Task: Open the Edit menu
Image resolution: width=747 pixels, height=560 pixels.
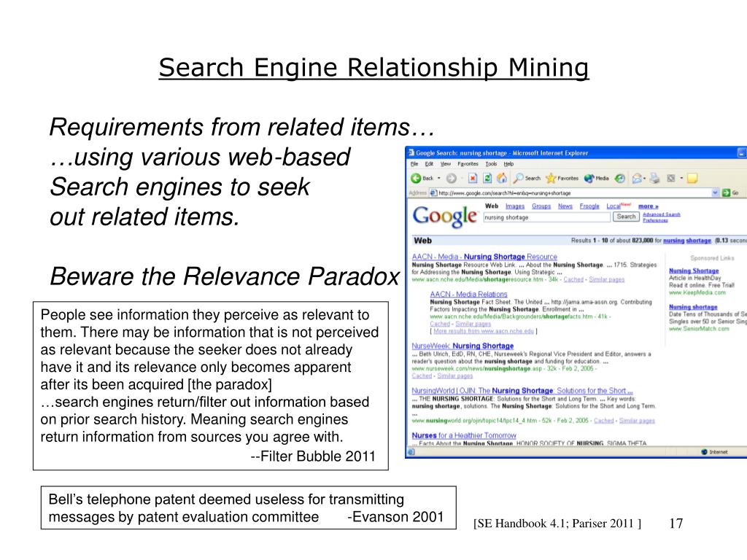Action: [429, 164]
